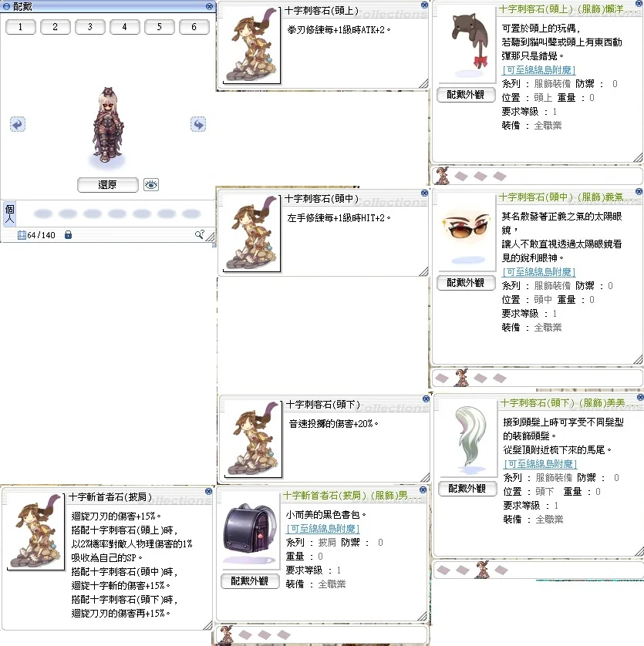Open 可至綿綿島附魔 link in ponytail window

(540, 463)
